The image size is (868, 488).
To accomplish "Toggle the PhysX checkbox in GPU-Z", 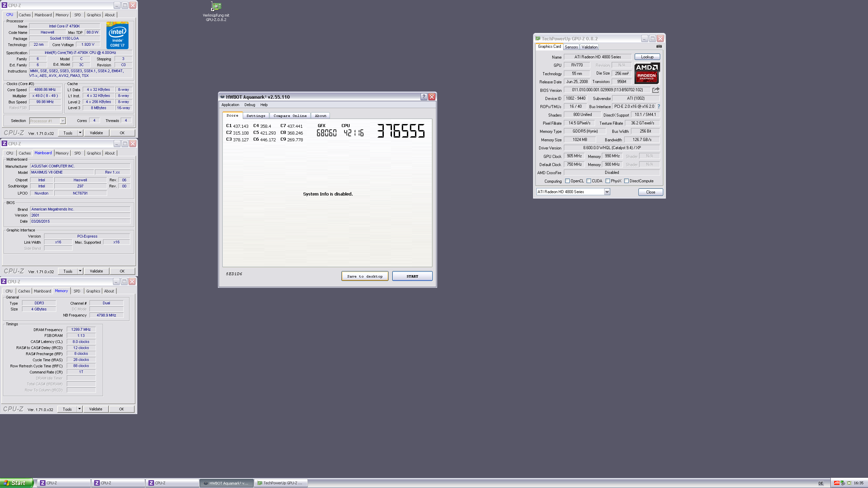I will [x=608, y=181].
